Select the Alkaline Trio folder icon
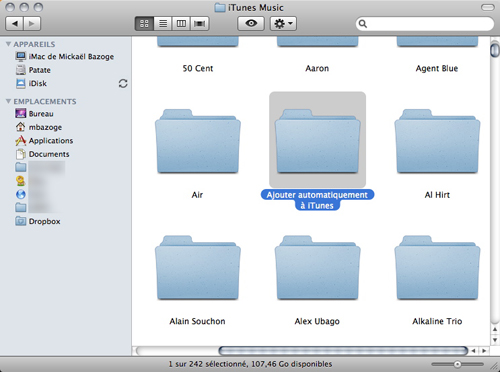 (437, 268)
